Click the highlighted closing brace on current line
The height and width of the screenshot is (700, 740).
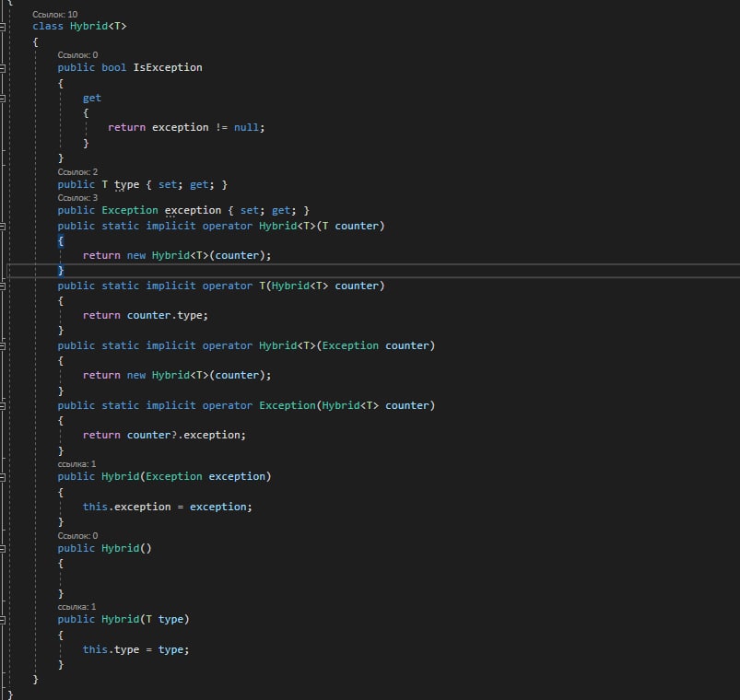(x=61, y=270)
